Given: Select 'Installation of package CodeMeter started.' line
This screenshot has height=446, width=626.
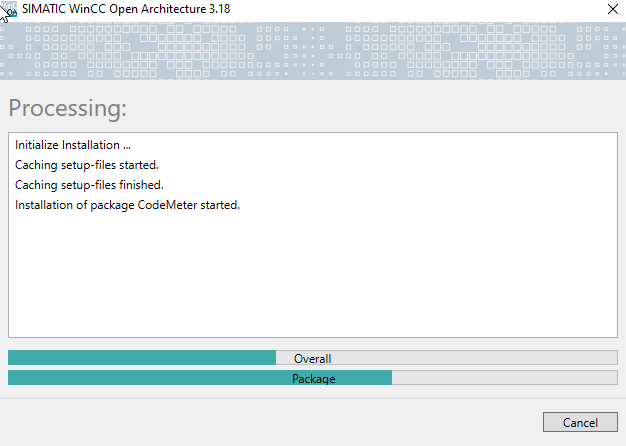Looking at the screenshot, I should click(x=127, y=205).
